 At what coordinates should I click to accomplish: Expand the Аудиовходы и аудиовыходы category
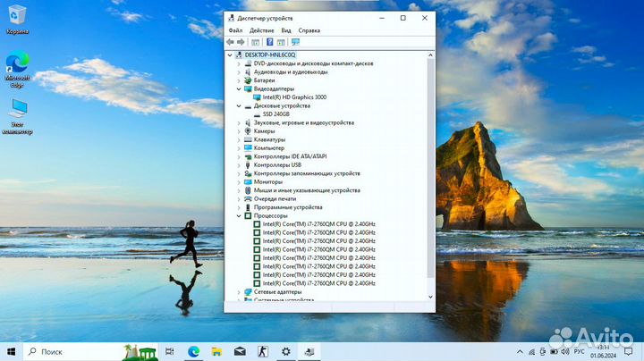click(x=239, y=72)
